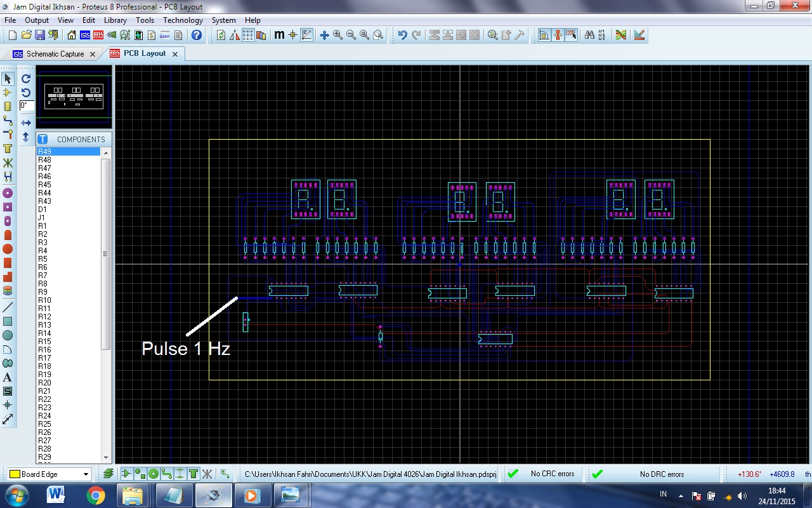Open the Technology menu
Screen dimensions: 812x508
point(183,20)
